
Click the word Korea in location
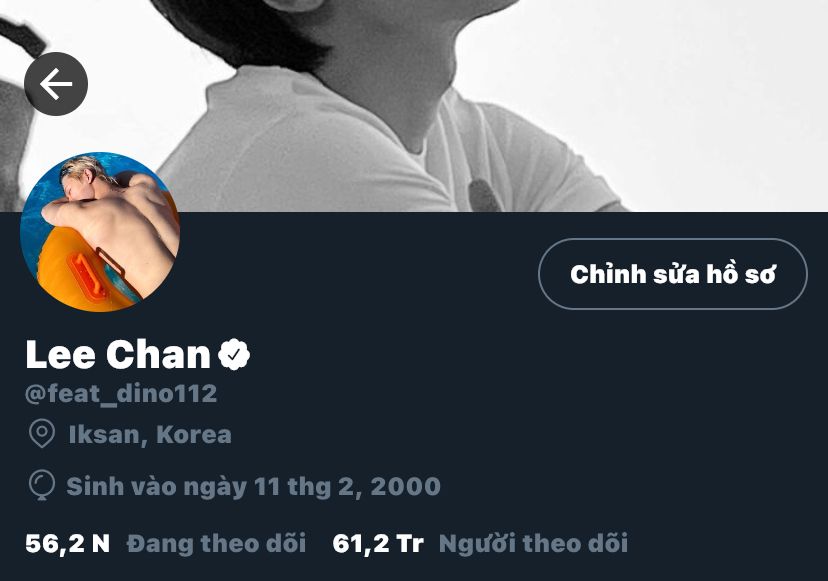[x=194, y=435]
